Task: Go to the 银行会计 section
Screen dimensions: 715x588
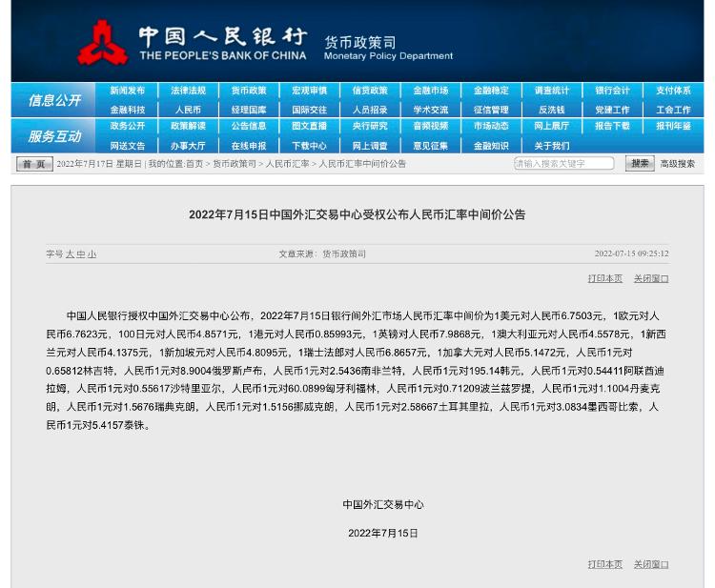Action: 612,91
